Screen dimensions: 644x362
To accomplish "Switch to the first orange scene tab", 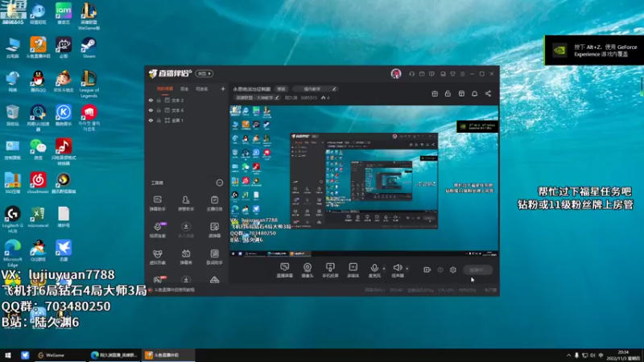I will point(165,88).
